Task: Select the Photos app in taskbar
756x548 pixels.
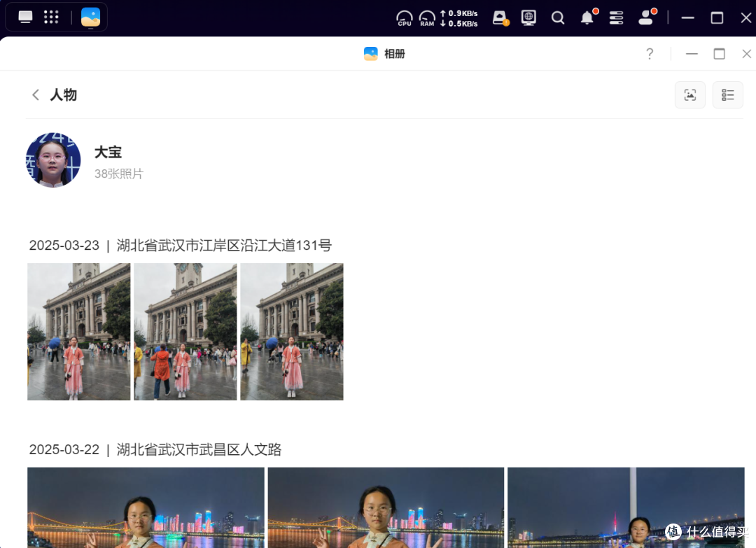Action: [90, 17]
